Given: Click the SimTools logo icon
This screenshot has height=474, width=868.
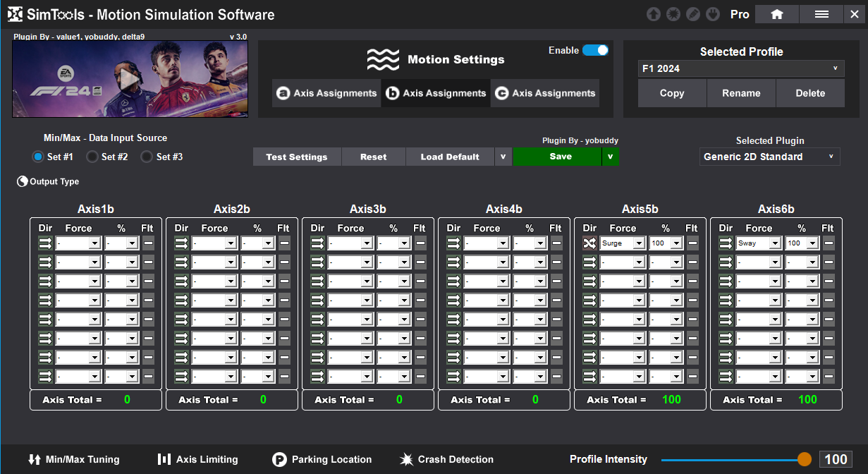Looking at the screenshot, I should (16, 15).
